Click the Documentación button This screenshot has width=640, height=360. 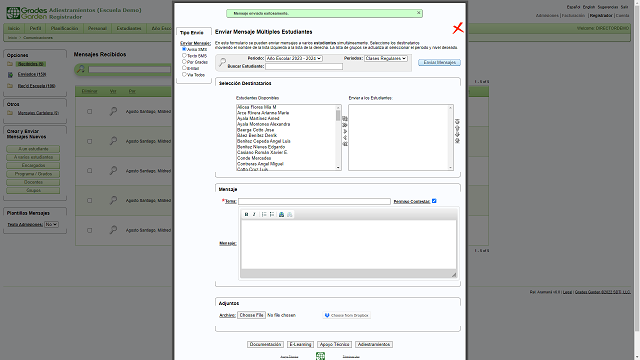tap(265, 344)
